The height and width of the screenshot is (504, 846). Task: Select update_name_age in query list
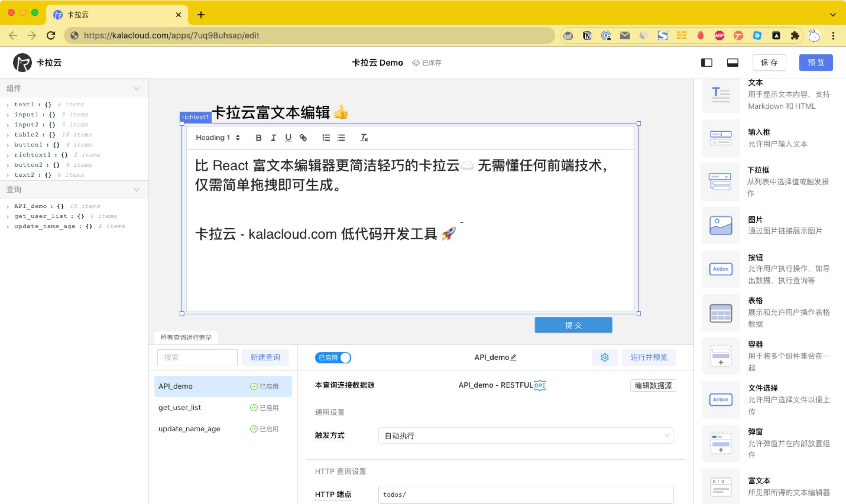click(x=223, y=429)
